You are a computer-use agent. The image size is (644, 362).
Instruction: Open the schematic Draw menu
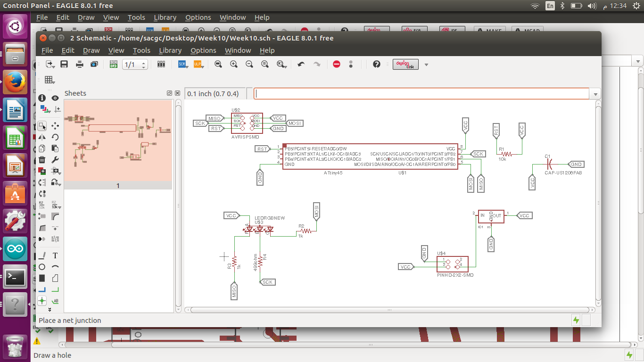pos(91,50)
